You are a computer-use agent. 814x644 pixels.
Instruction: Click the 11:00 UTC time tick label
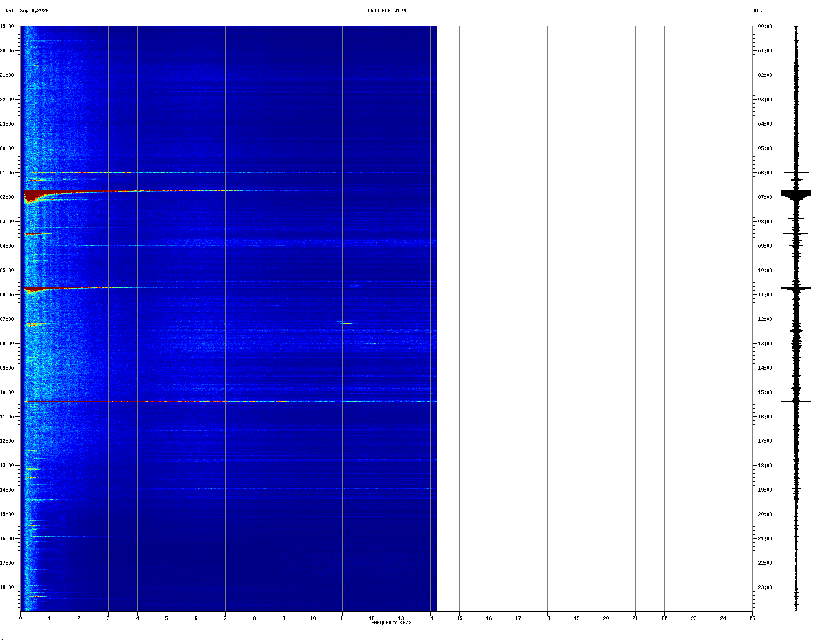(x=765, y=295)
